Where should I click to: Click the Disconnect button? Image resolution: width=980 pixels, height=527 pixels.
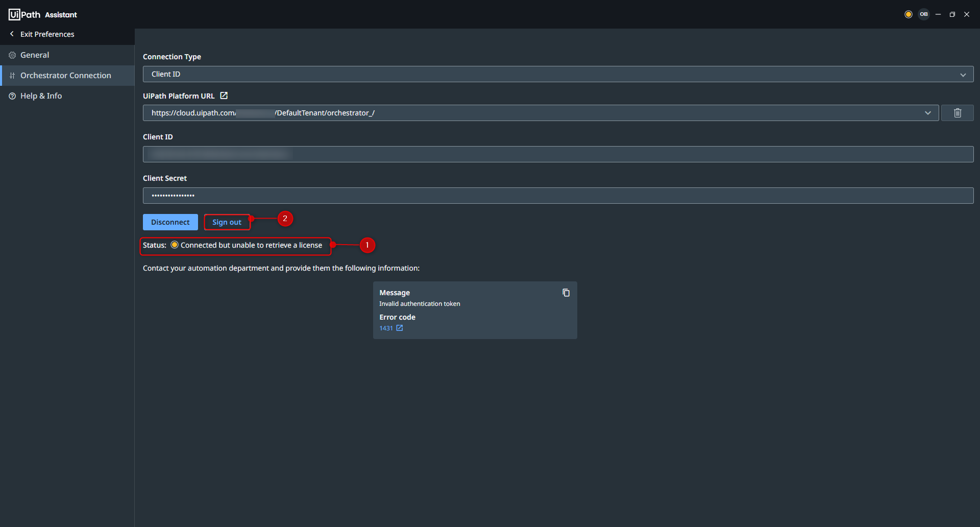point(170,222)
